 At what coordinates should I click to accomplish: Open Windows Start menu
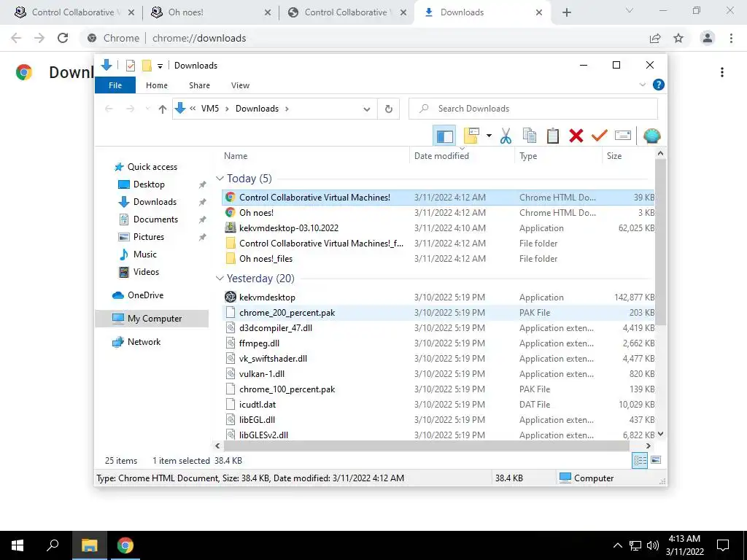18,545
